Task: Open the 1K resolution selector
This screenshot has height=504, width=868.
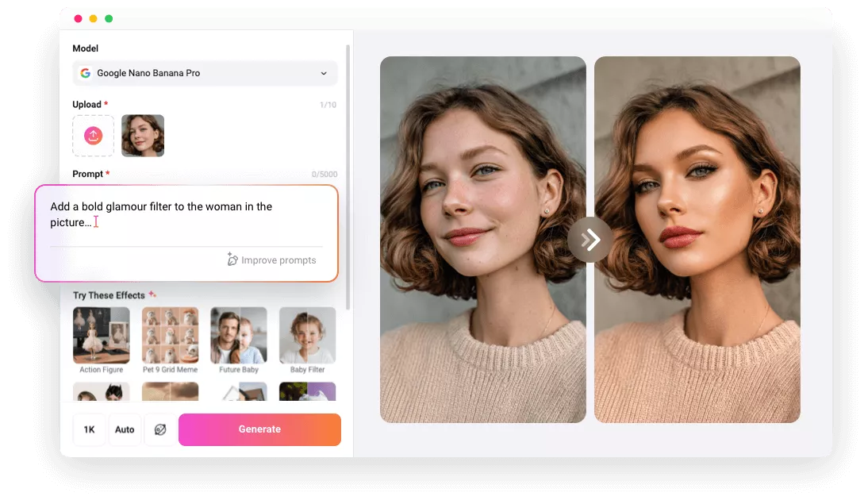Action: [x=89, y=429]
